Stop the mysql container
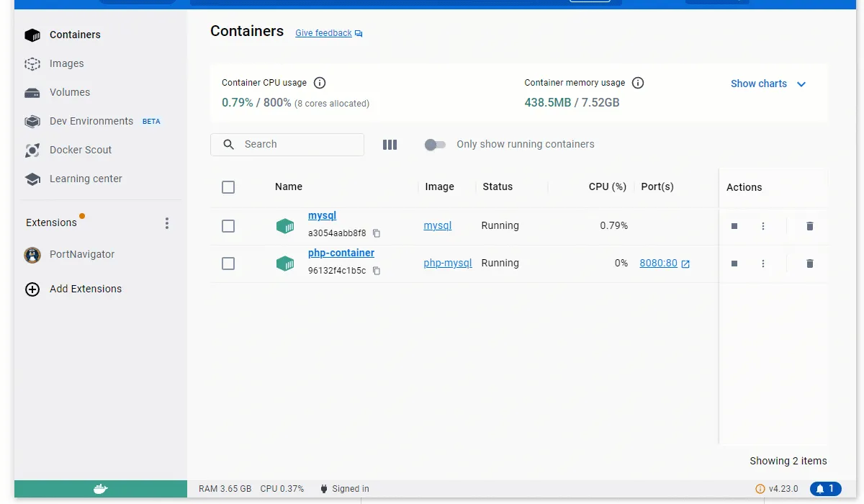864x504 pixels. [x=734, y=226]
